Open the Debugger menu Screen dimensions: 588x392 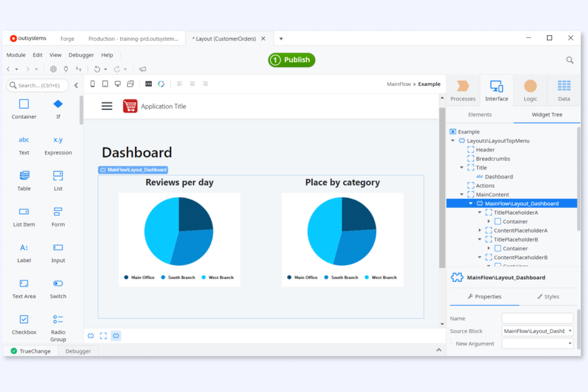coord(81,55)
